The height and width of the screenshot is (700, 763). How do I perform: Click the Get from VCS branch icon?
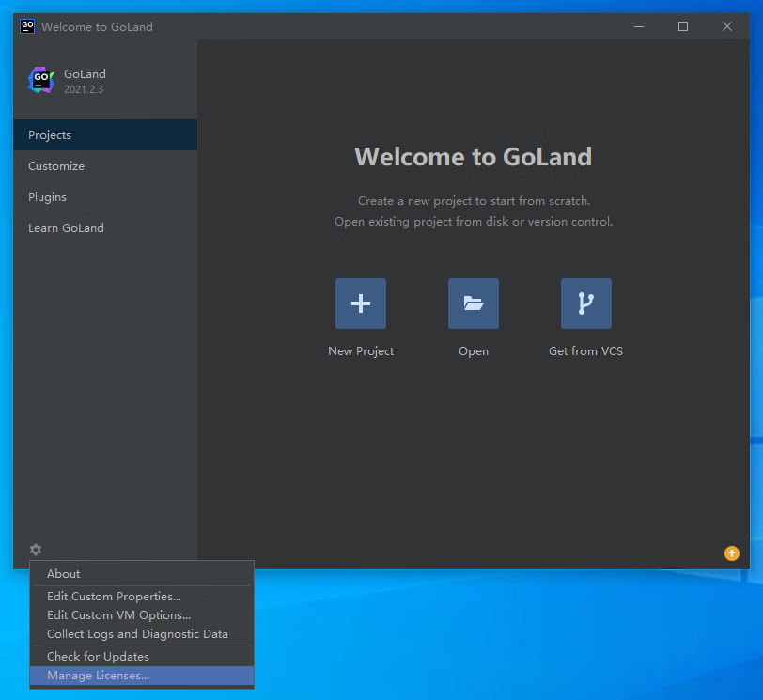pyautogui.click(x=586, y=303)
